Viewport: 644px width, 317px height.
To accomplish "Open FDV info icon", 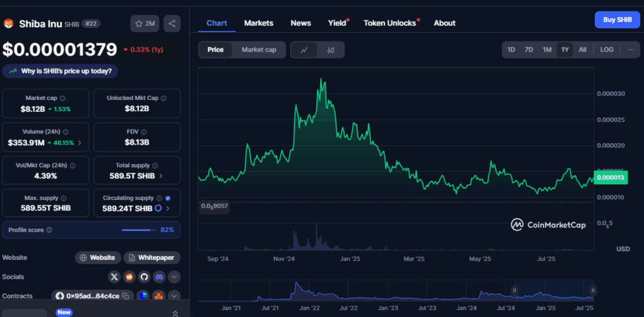I will click(x=144, y=132).
